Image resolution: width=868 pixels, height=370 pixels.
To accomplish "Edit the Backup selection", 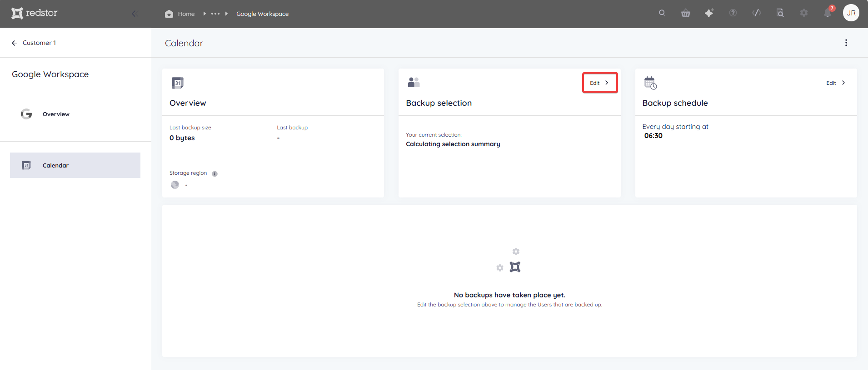I will [599, 83].
